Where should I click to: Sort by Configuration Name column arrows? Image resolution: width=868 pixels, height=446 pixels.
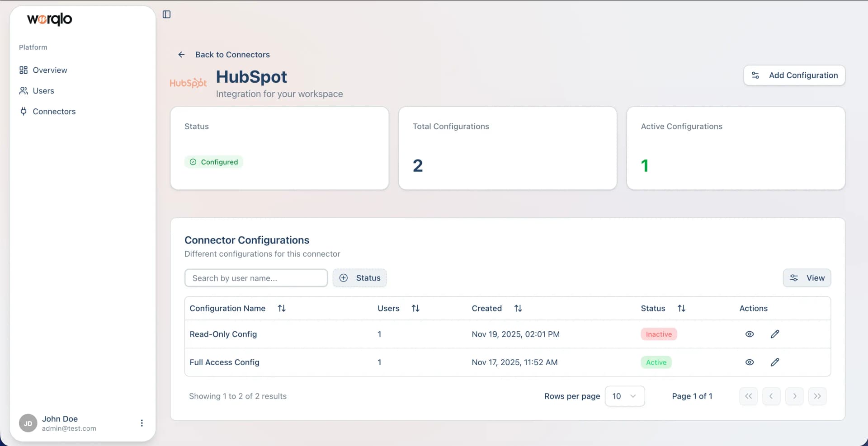(282, 308)
